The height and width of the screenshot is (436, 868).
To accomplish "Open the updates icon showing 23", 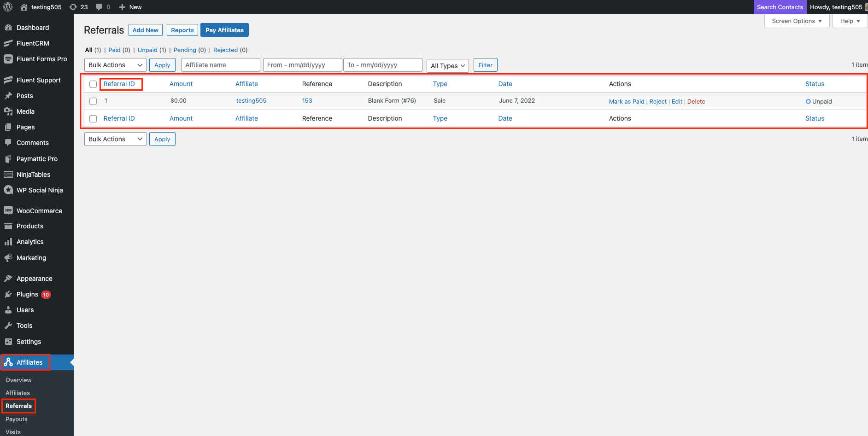I will [x=73, y=7].
